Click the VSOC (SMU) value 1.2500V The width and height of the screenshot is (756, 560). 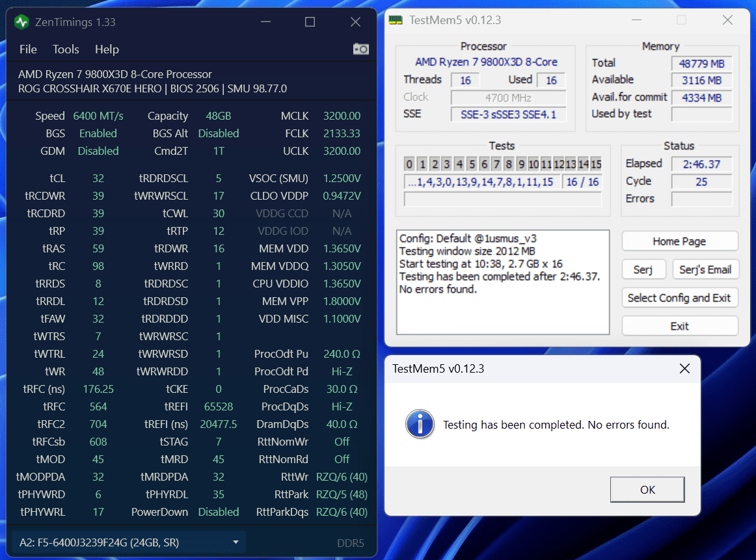(342, 178)
